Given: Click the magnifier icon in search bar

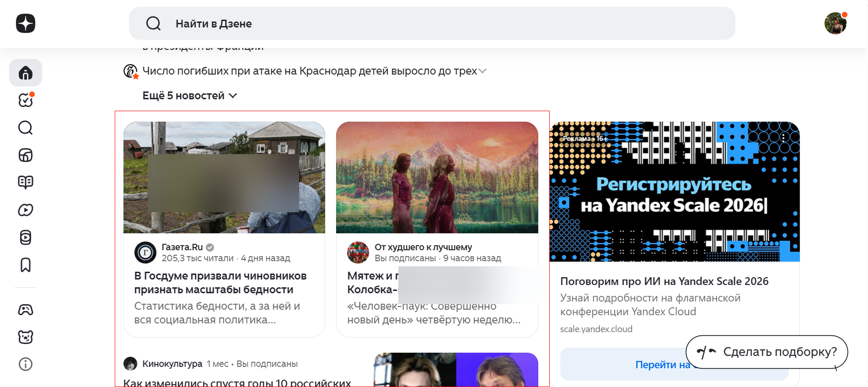Looking at the screenshot, I should [153, 23].
